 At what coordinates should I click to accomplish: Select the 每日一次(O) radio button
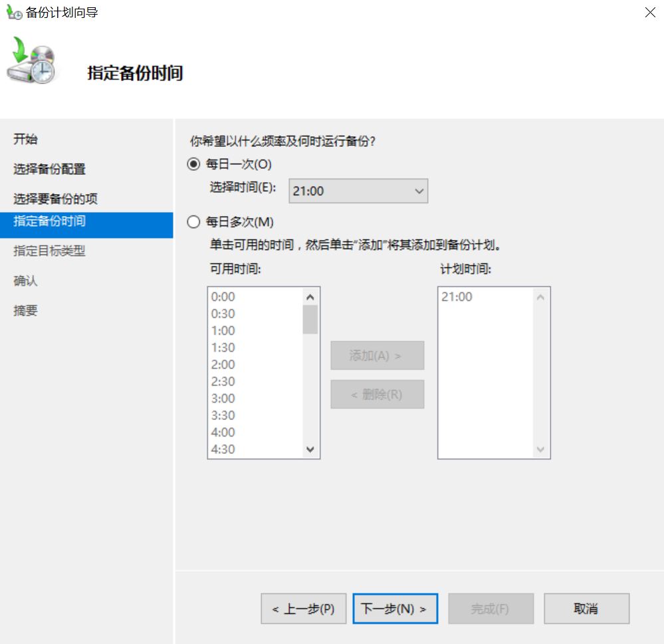pyautogui.click(x=193, y=164)
